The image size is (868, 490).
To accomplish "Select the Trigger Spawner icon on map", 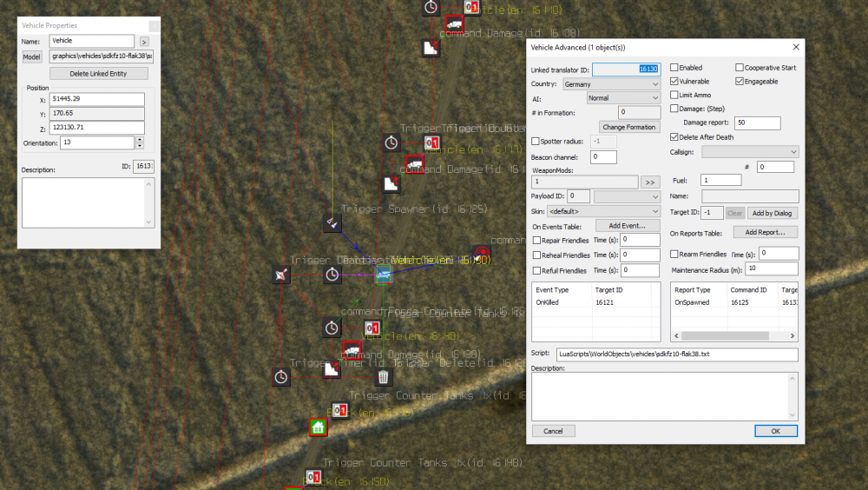I will (331, 223).
